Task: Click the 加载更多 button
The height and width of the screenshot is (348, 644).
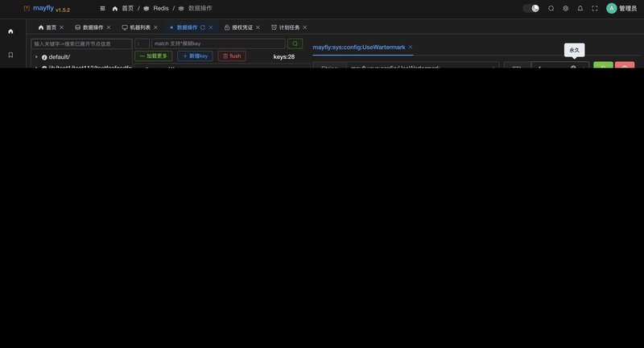Action: (x=153, y=56)
